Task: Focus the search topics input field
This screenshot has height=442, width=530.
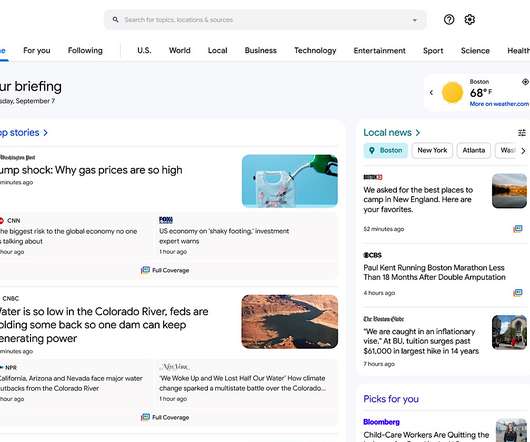Action: tap(265, 20)
